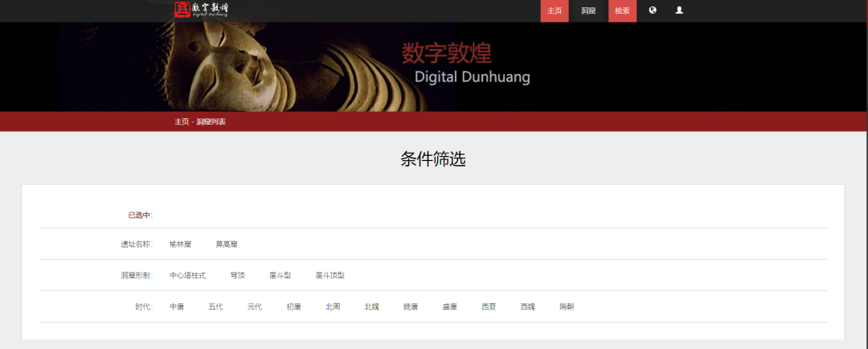This screenshot has width=868, height=349.
Task: Click 洞窟列表 in the breadcrumb
Action: [211, 122]
